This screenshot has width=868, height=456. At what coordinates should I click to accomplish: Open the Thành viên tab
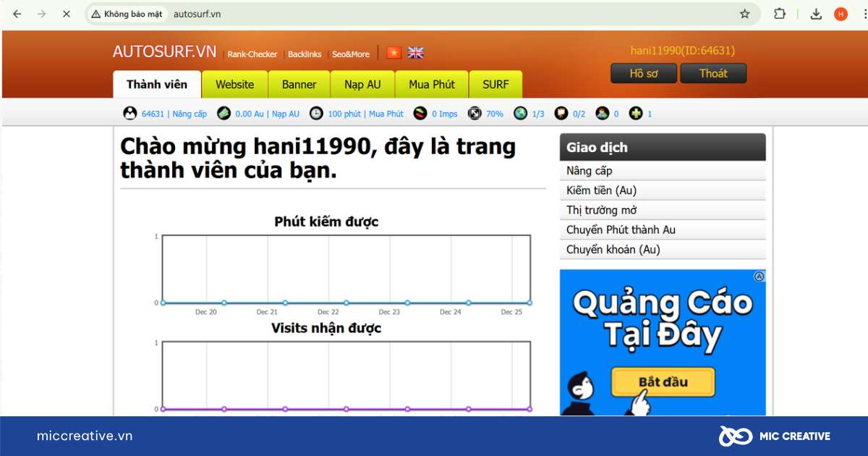[157, 84]
